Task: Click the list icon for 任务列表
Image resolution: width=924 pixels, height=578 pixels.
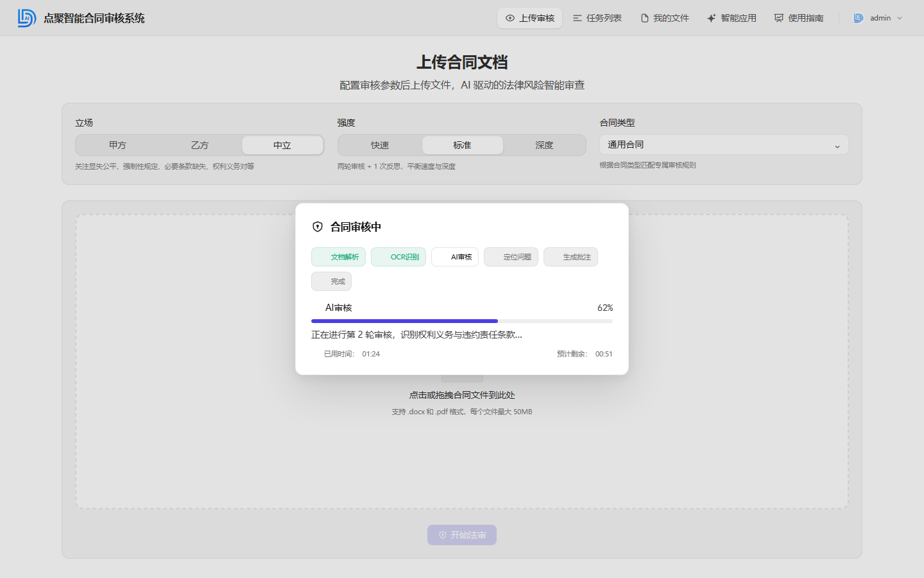Action: coord(577,18)
